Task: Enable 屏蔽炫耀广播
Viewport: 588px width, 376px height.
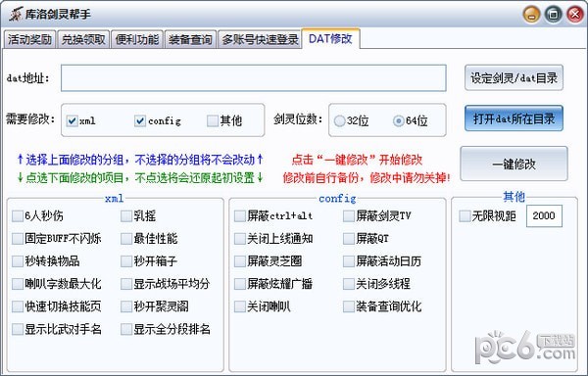Action: (x=240, y=284)
